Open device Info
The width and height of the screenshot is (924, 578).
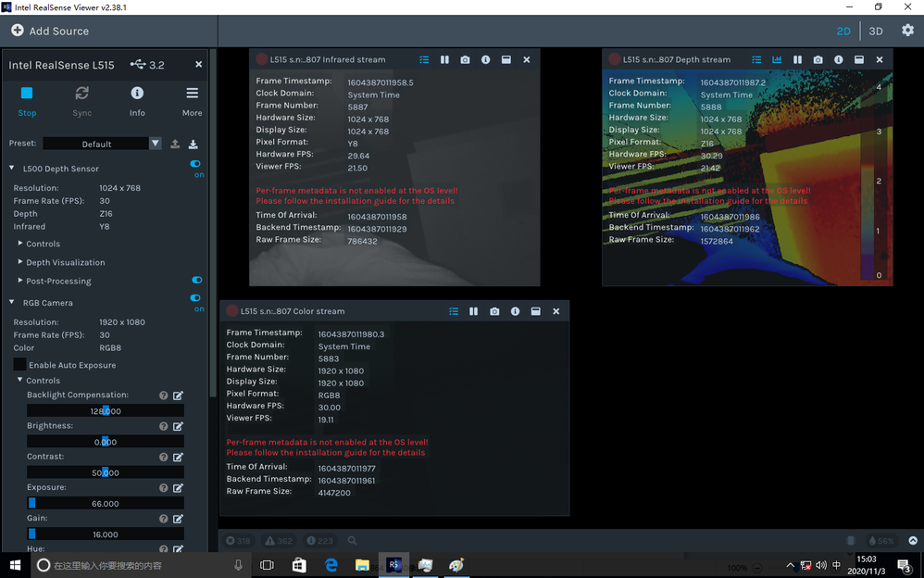[137, 101]
